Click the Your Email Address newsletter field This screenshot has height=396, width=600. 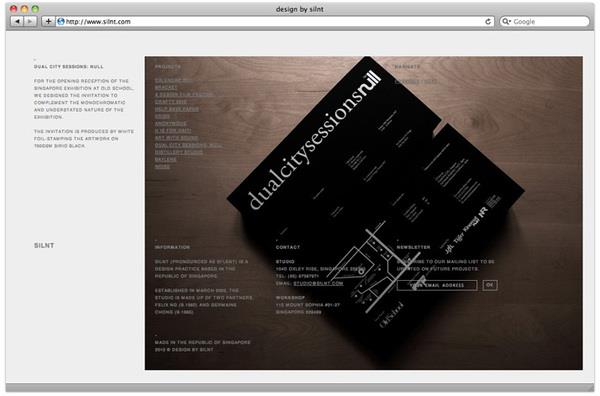coord(437,285)
